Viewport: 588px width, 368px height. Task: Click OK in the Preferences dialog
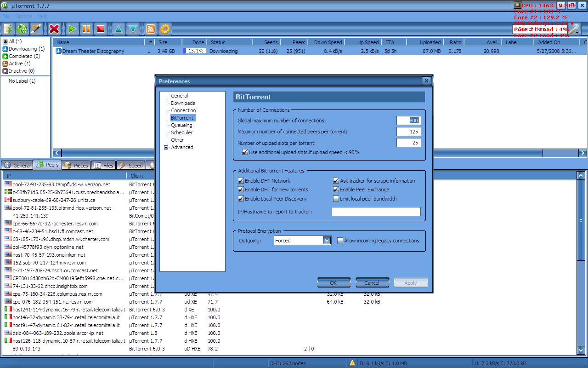(334, 283)
